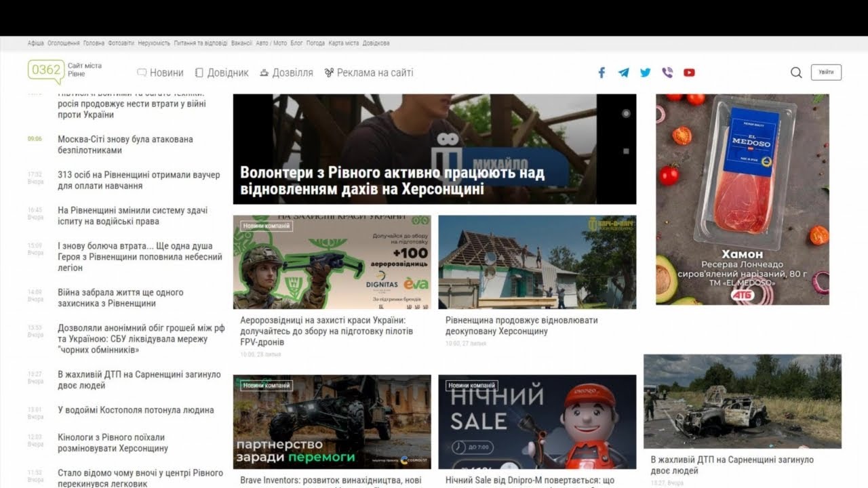The height and width of the screenshot is (488, 868).
Task: Open Фотозвіти in the top bar
Action: (x=121, y=43)
